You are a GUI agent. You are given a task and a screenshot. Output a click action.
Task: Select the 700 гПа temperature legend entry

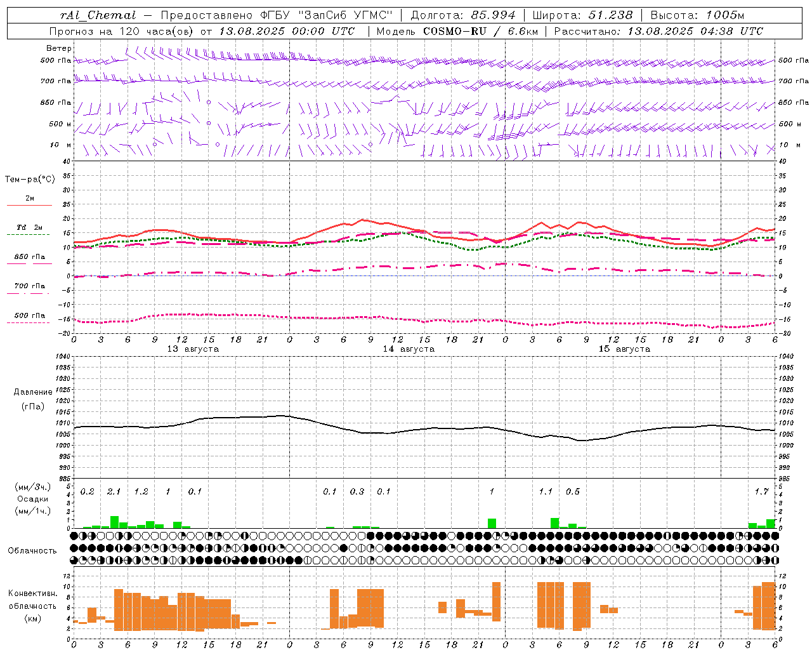(x=30, y=286)
